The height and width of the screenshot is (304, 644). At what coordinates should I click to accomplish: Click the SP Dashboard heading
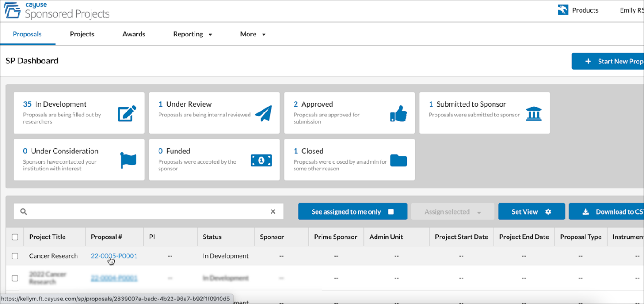[x=32, y=61]
